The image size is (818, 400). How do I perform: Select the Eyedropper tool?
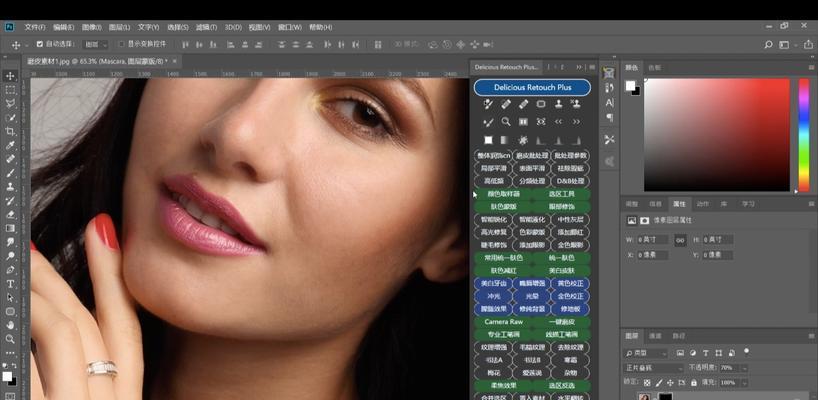tap(10, 145)
